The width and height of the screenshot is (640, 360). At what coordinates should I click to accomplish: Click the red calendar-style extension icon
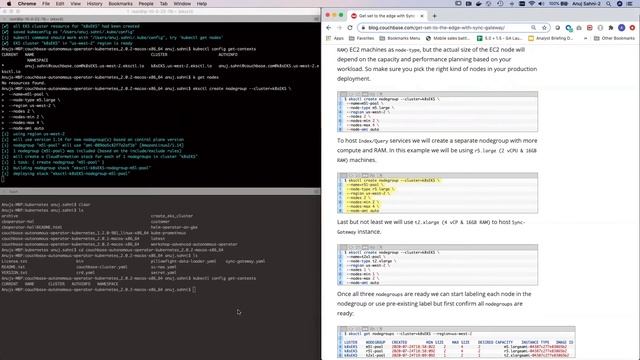coord(589,27)
